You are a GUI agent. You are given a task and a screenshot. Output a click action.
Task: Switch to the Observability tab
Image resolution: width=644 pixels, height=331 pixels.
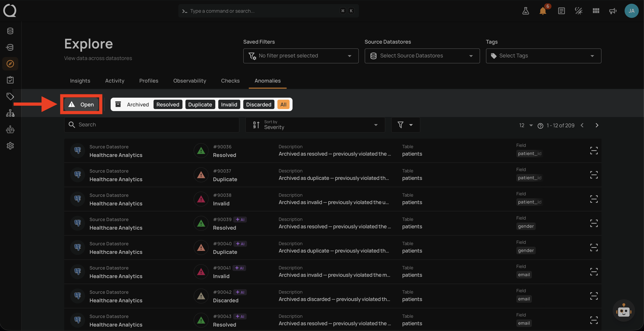click(190, 81)
